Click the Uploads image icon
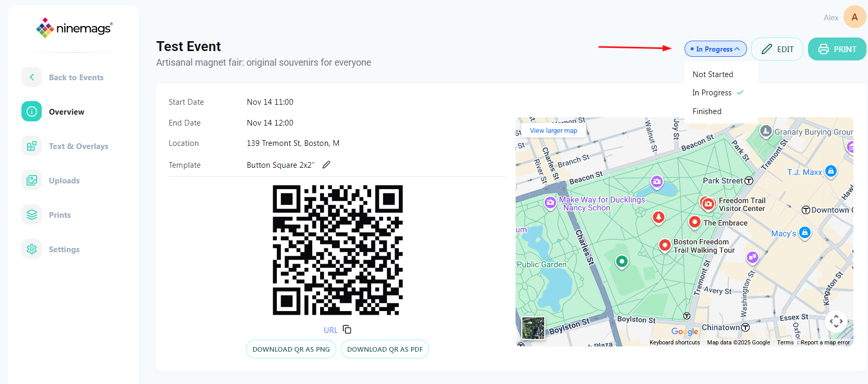 click(32, 180)
